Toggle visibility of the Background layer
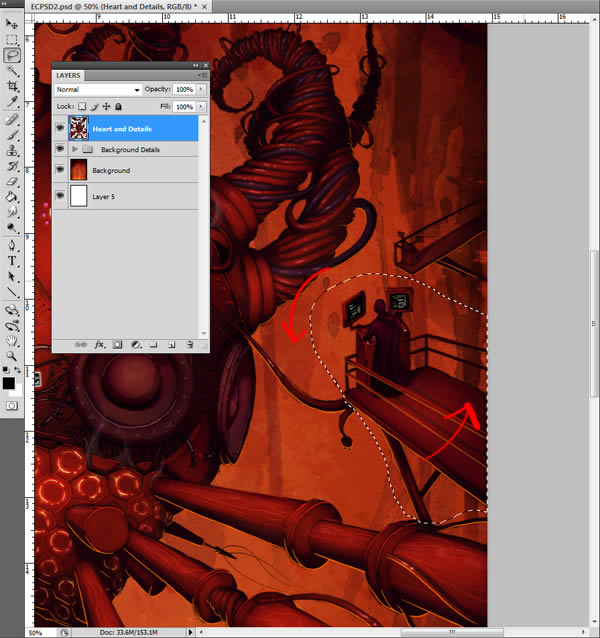 [60, 169]
